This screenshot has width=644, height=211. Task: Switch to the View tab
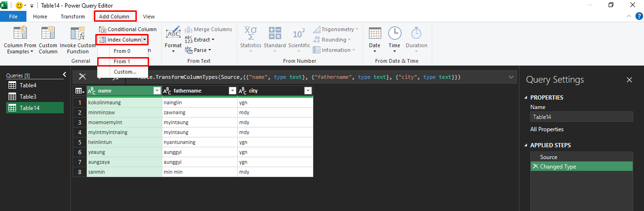click(x=149, y=17)
